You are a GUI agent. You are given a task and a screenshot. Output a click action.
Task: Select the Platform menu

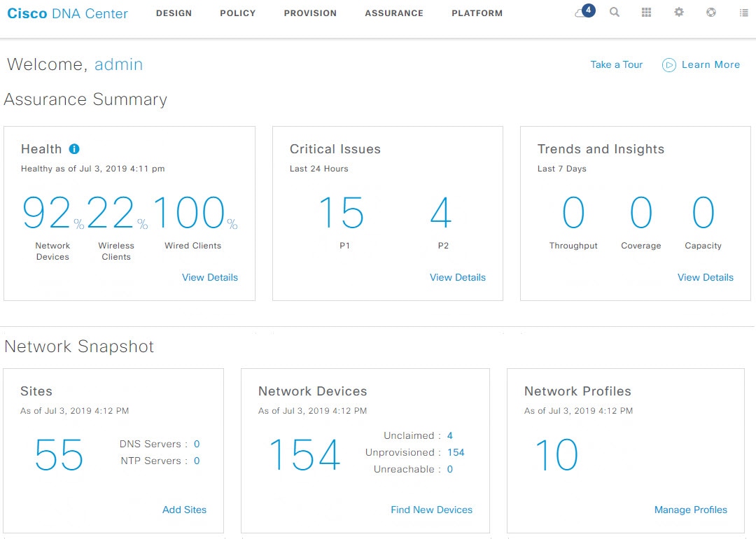coord(477,13)
